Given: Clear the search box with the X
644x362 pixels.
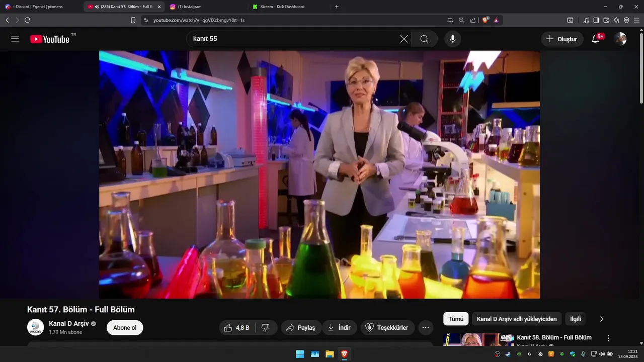Looking at the screenshot, I should tap(404, 39).
